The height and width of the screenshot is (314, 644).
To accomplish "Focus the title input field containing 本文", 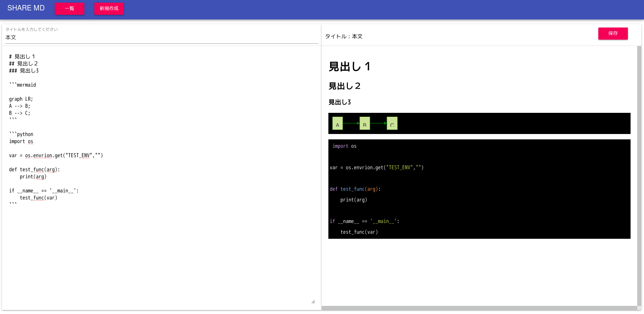I will click(162, 38).
